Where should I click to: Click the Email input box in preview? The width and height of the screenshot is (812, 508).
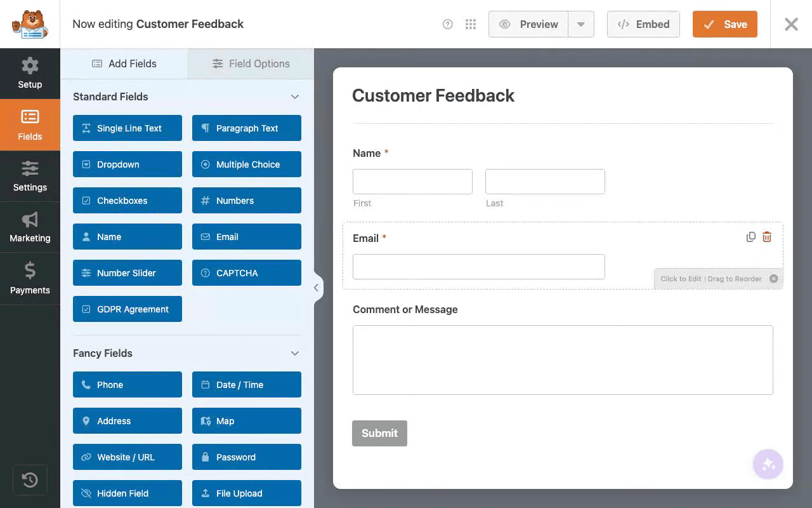click(479, 267)
